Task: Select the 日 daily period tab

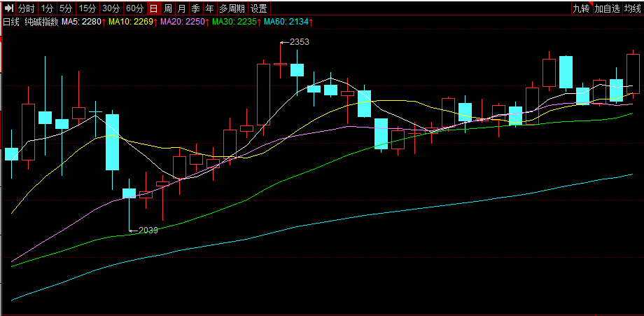Action: click(153, 8)
